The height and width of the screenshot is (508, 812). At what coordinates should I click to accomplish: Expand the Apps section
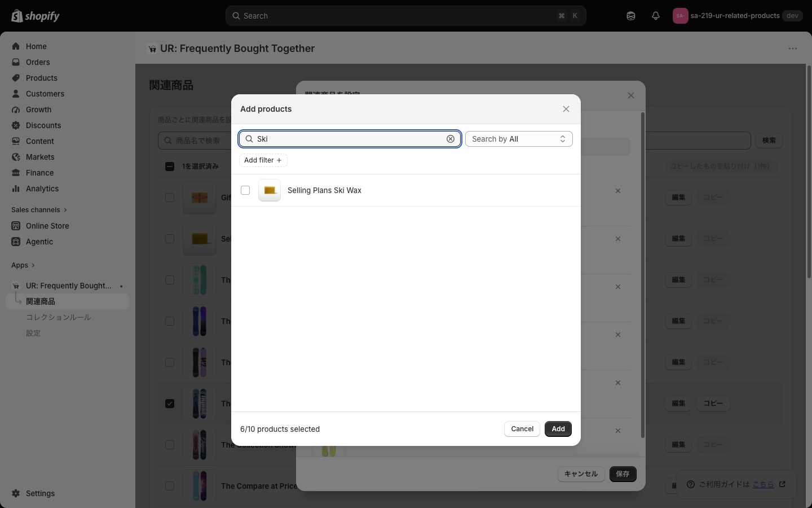(23, 265)
